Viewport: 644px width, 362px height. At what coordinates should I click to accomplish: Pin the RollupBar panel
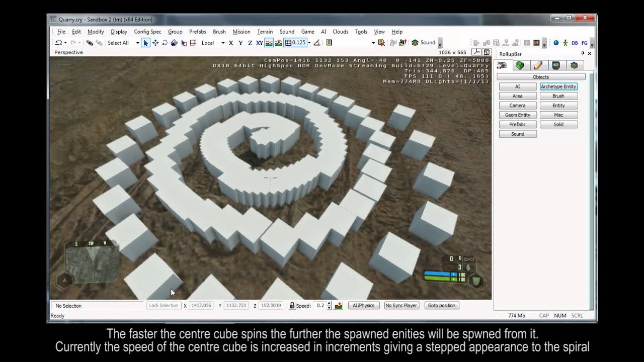coord(583,54)
